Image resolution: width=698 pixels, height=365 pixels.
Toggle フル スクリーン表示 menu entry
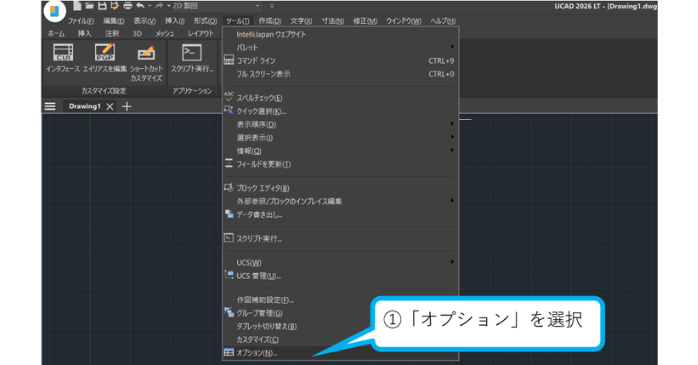coord(341,74)
